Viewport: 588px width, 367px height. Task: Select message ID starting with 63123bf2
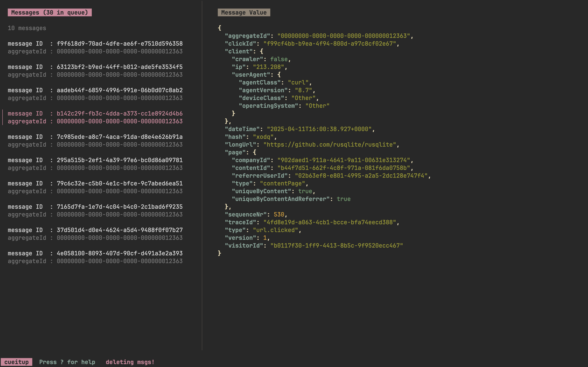pos(119,67)
